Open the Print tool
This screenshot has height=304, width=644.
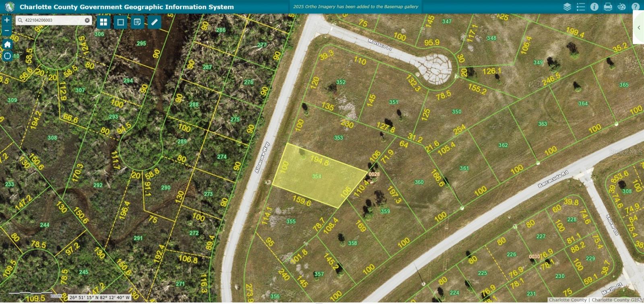608,7
